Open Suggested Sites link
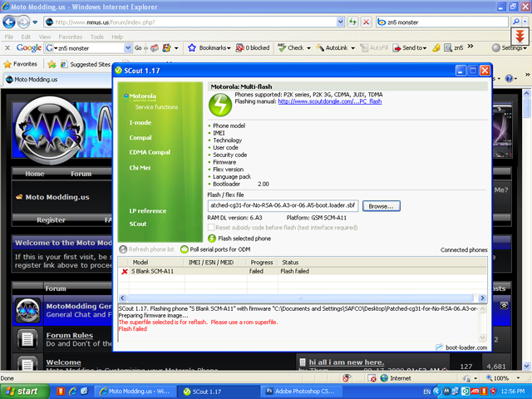The image size is (532, 399). point(86,64)
